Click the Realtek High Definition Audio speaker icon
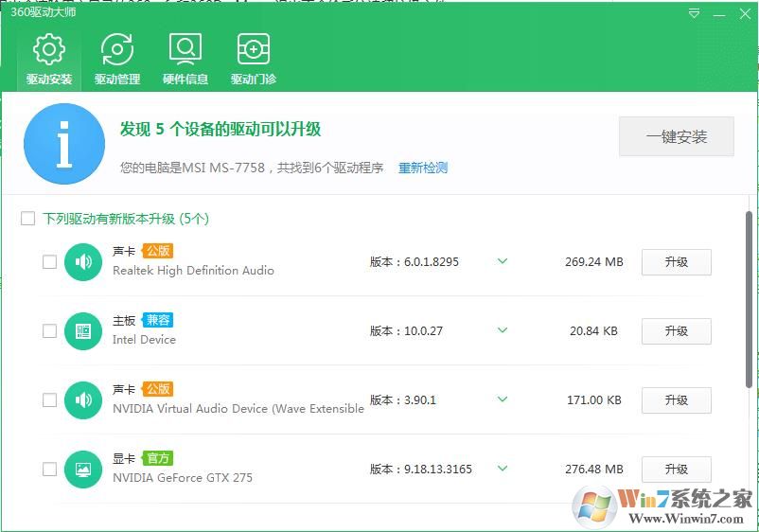 [x=83, y=262]
